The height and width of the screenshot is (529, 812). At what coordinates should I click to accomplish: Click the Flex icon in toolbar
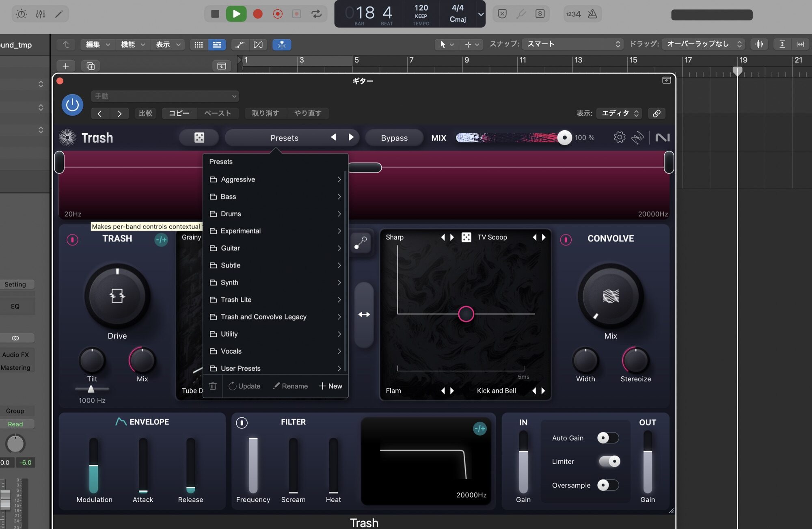(x=258, y=45)
